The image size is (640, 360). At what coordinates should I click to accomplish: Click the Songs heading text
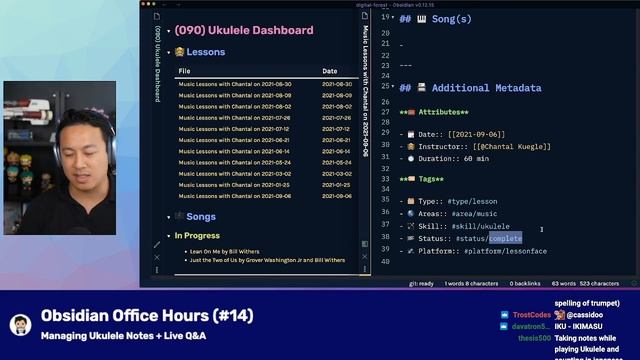[201, 217]
